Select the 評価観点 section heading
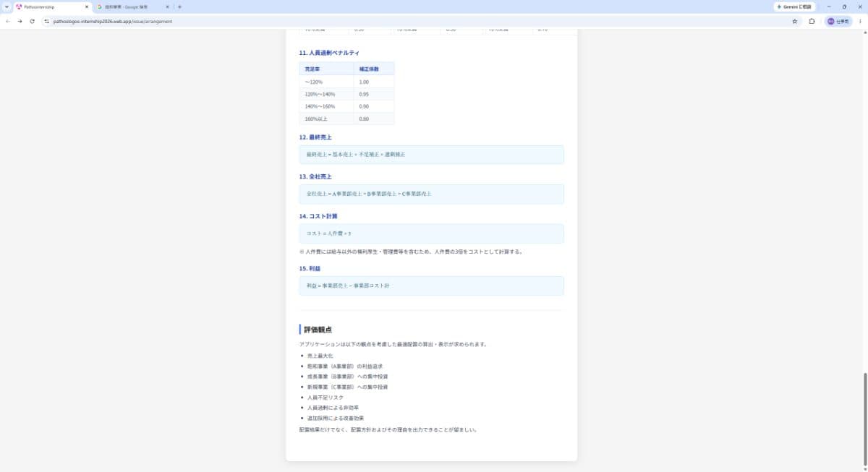The width and height of the screenshot is (868, 472). click(318, 330)
